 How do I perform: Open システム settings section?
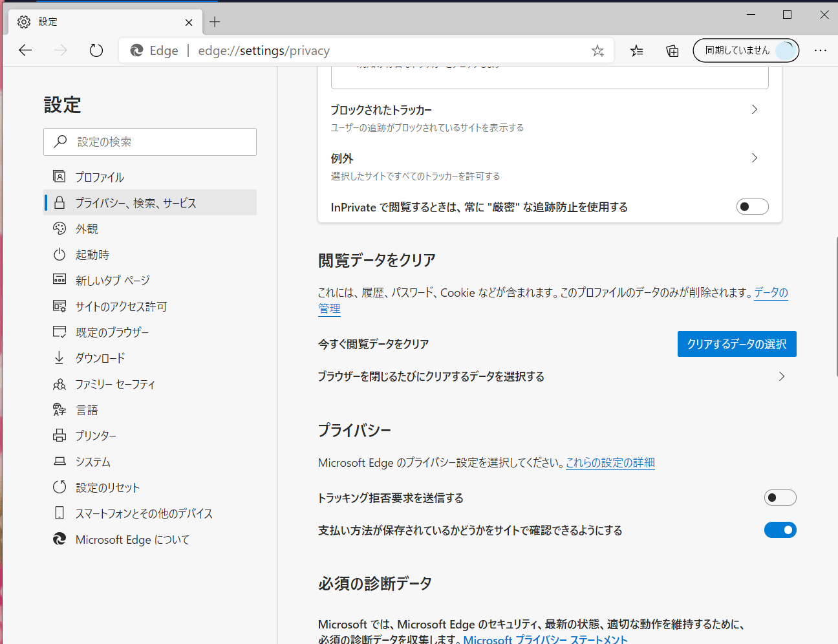[x=150, y=461]
